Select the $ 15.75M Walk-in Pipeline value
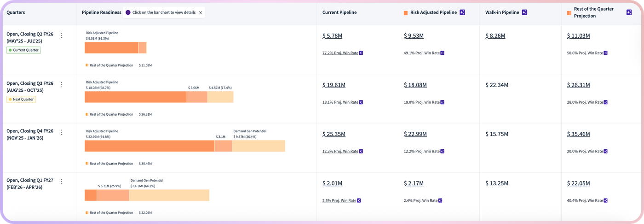 pyautogui.click(x=497, y=134)
